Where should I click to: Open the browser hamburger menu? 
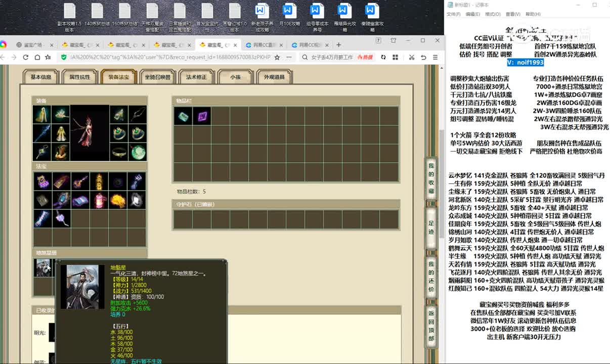[x=436, y=57]
